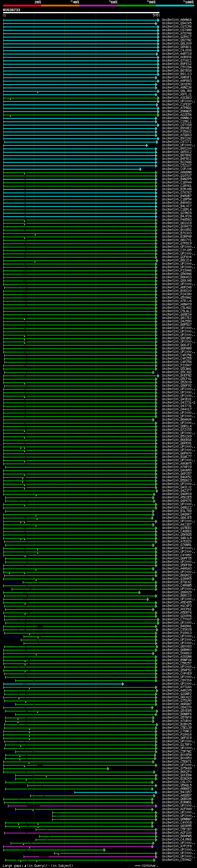Image resolution: width=197 pixels, height=868 pixels.
Task: Open hit UniRef100_P35402
Action: (x=177, y=132)
